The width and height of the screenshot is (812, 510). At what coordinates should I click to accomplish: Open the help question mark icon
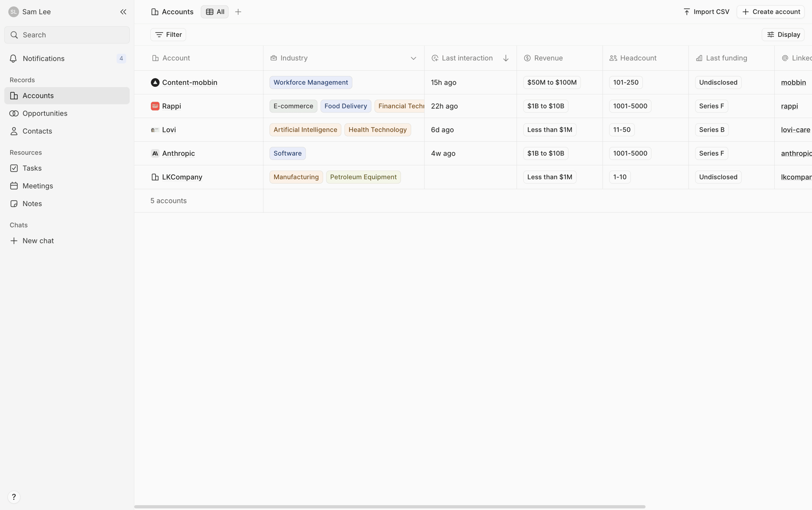[14, 497]
